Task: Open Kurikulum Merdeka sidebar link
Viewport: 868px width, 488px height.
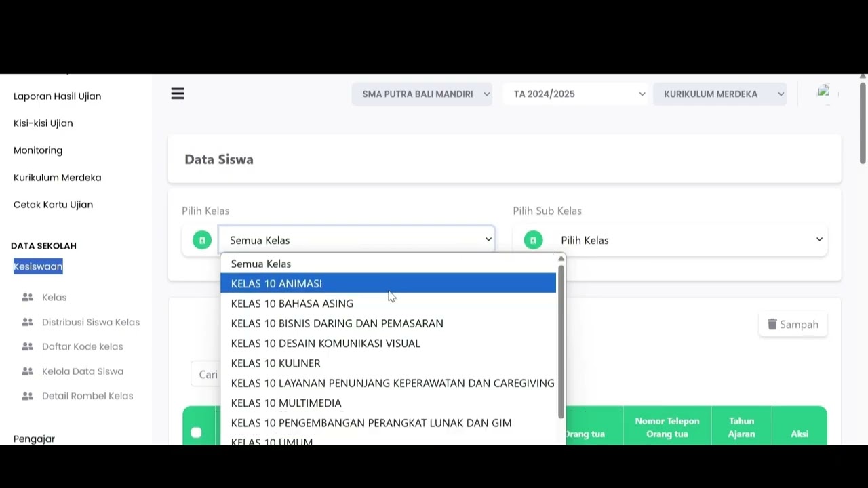Action: [57, 177]
